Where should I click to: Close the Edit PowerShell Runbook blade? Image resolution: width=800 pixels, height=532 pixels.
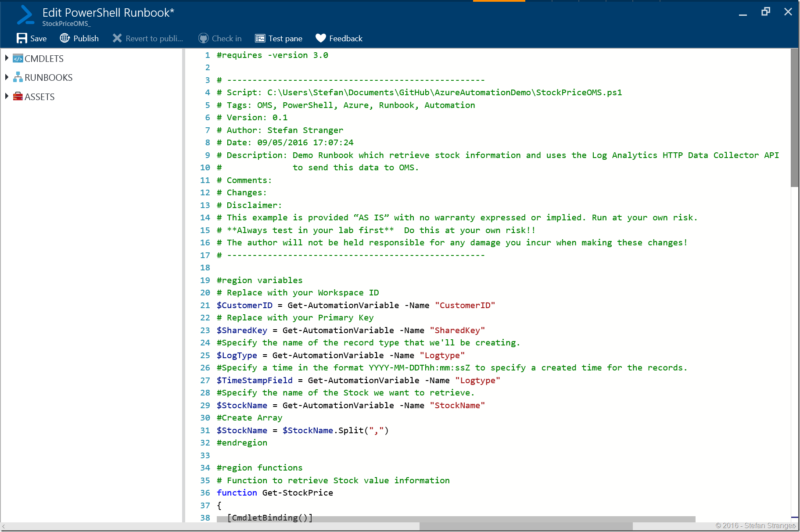tap(788, 12)
